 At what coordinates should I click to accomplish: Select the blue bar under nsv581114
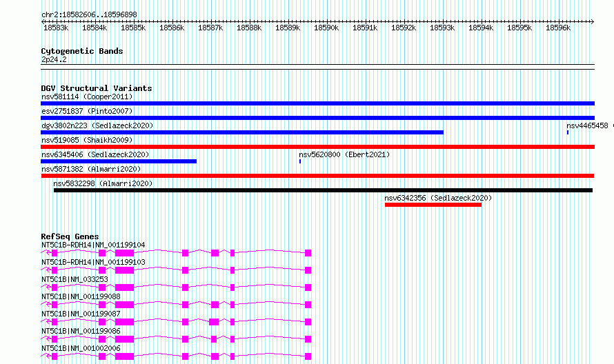tap(317, 103)
